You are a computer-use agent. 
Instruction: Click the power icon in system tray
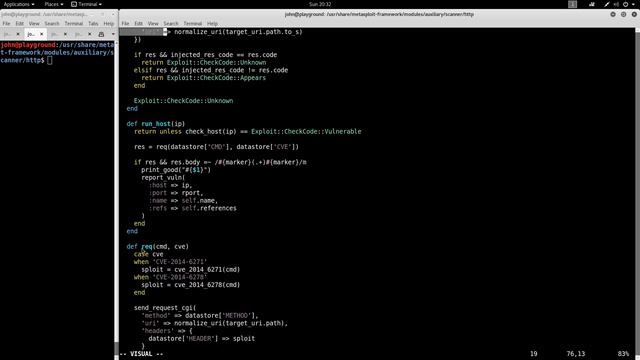[625, 4]
